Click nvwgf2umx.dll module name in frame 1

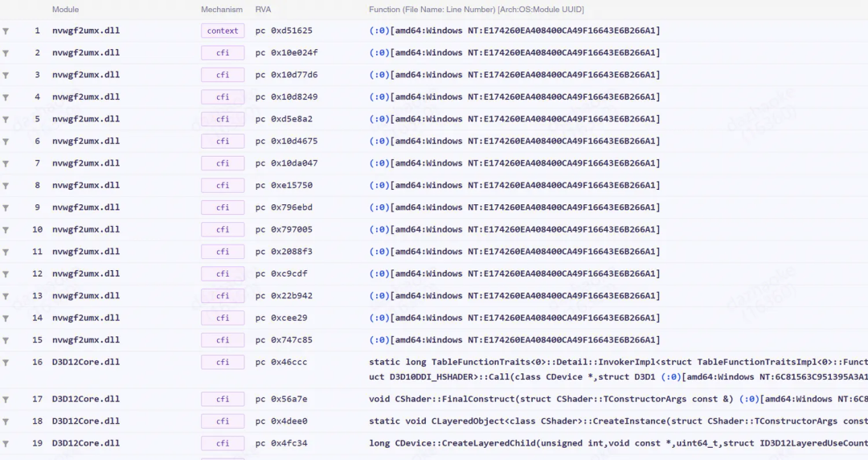tap(86, 31)
